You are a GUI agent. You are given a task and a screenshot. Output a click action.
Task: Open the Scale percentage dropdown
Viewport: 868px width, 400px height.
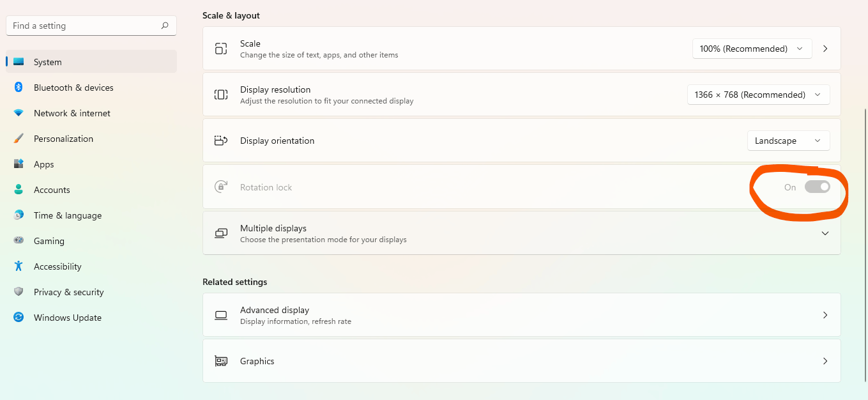[752, 49]
